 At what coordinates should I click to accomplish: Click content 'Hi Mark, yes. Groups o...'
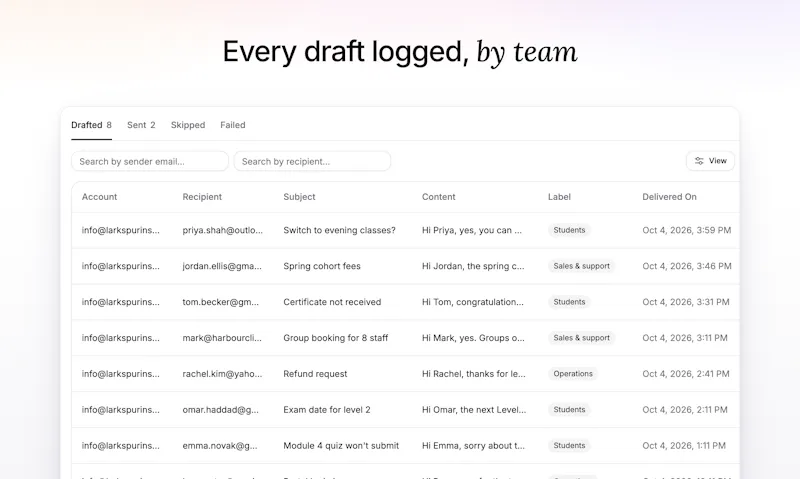click(x=473, y=338)
